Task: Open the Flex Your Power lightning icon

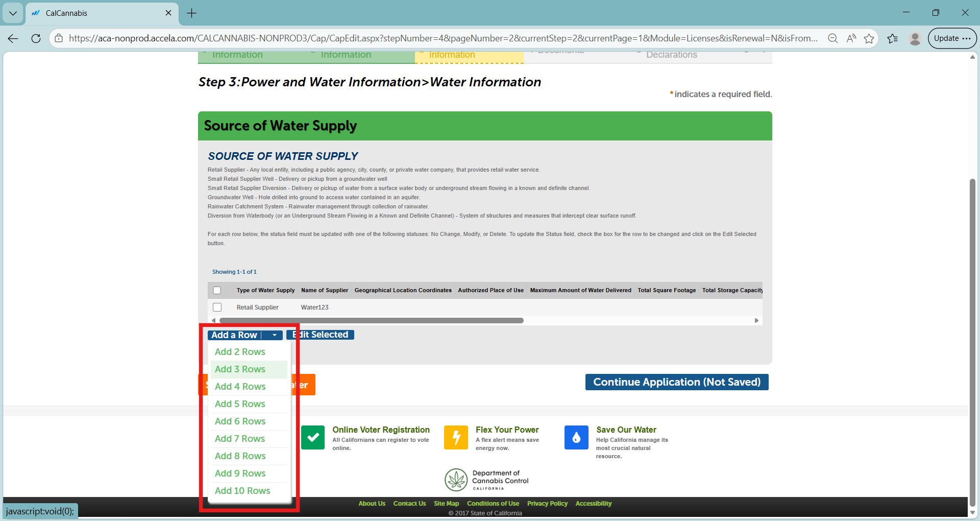Action: tap(456, 437)
